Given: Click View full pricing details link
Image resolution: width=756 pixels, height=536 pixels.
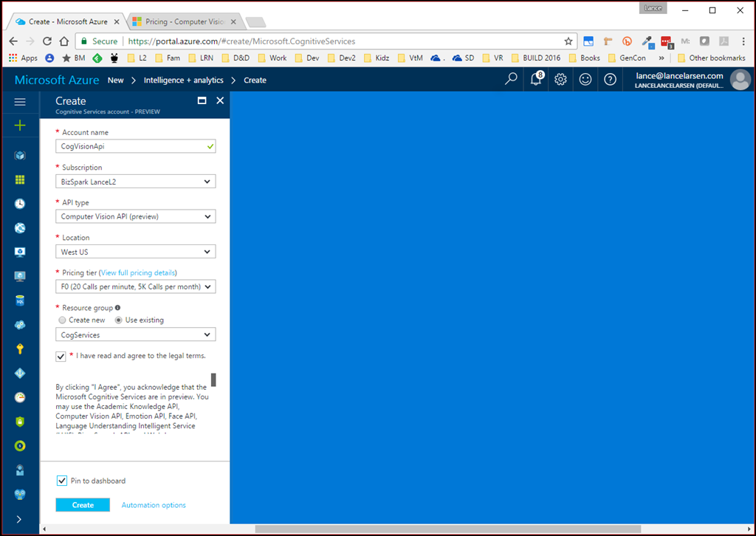Looking at the screenshot, I should pyautogui.click(x=138, y=273).
